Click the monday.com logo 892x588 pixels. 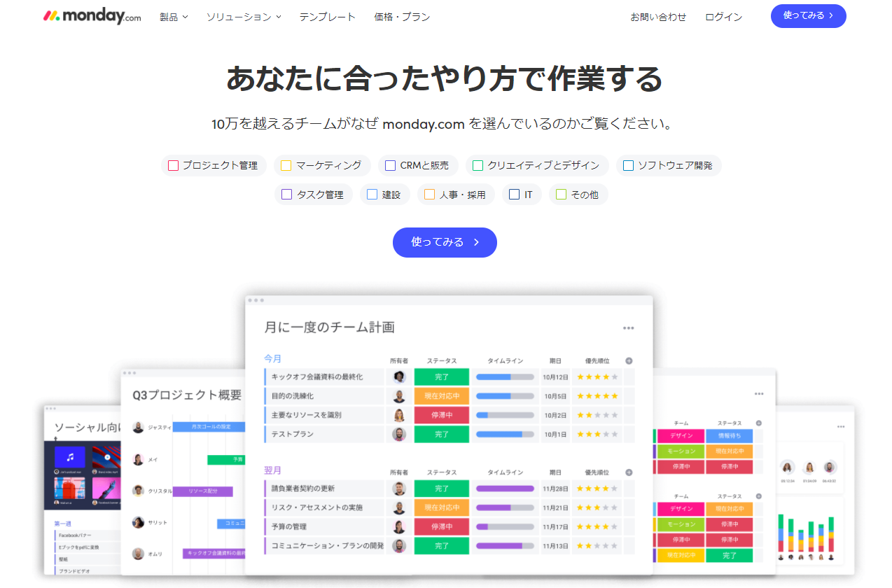pyautogui.click(x=92, y=16)
